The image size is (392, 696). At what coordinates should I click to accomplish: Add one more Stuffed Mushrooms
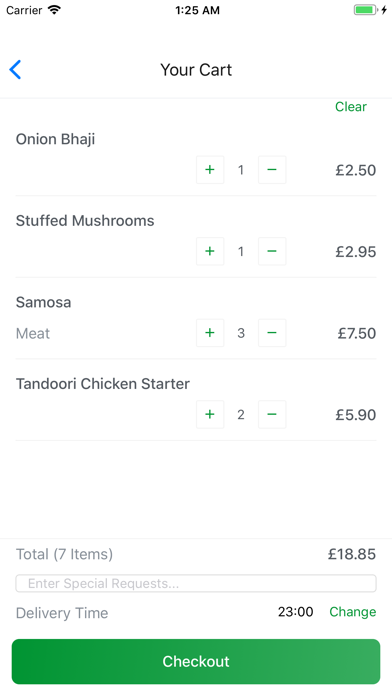(210, 251)
